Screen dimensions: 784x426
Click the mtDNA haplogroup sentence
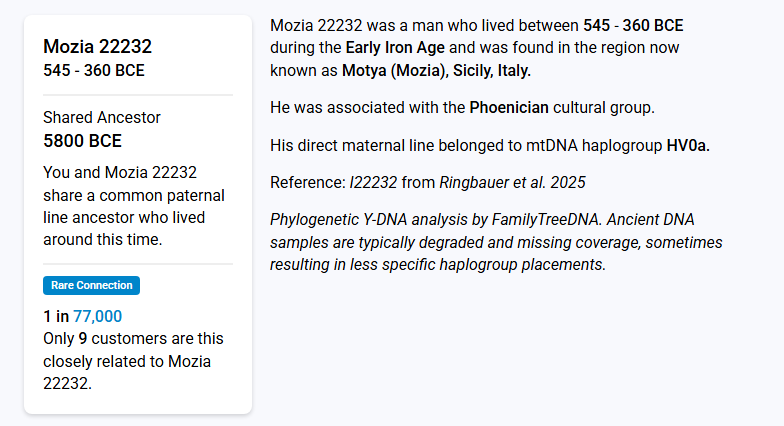(x=490, y=146)
